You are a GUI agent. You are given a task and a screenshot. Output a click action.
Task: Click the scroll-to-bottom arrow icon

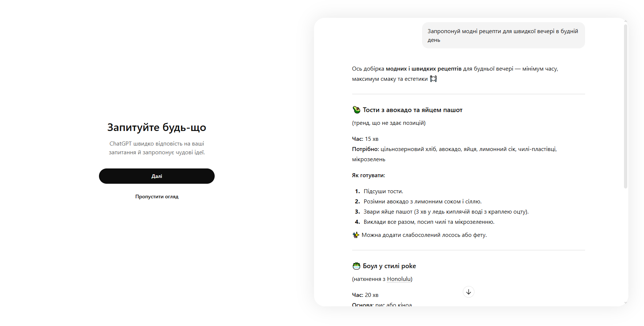pyautogui.click(x=468, y=292)
